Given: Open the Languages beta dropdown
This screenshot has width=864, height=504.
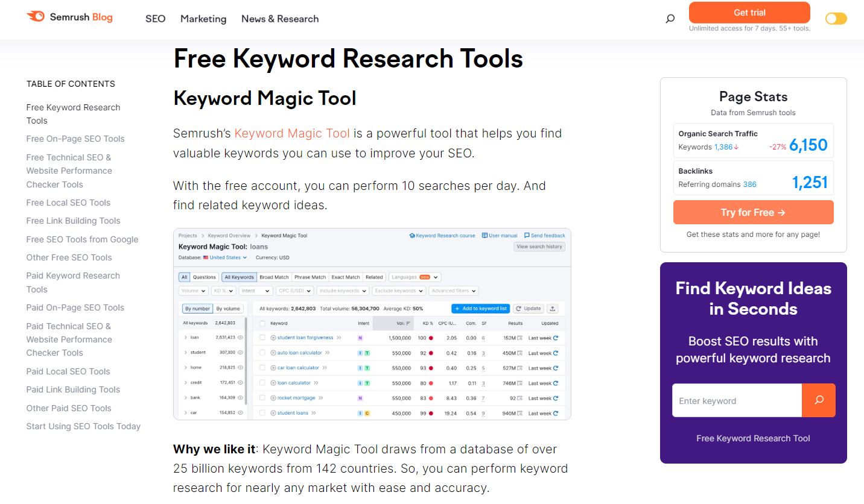Looking at the screenshot, I should click(x=415, y=277).
